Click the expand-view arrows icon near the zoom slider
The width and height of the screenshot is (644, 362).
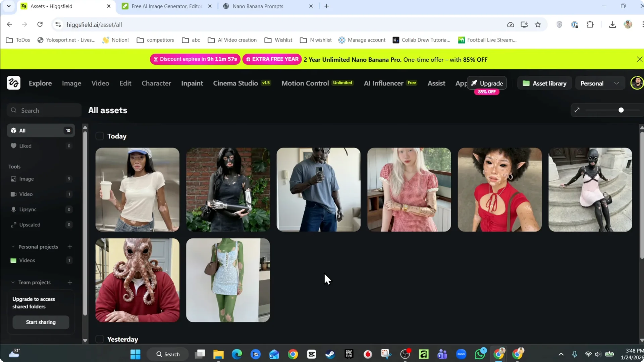click(x=578, y=110)
